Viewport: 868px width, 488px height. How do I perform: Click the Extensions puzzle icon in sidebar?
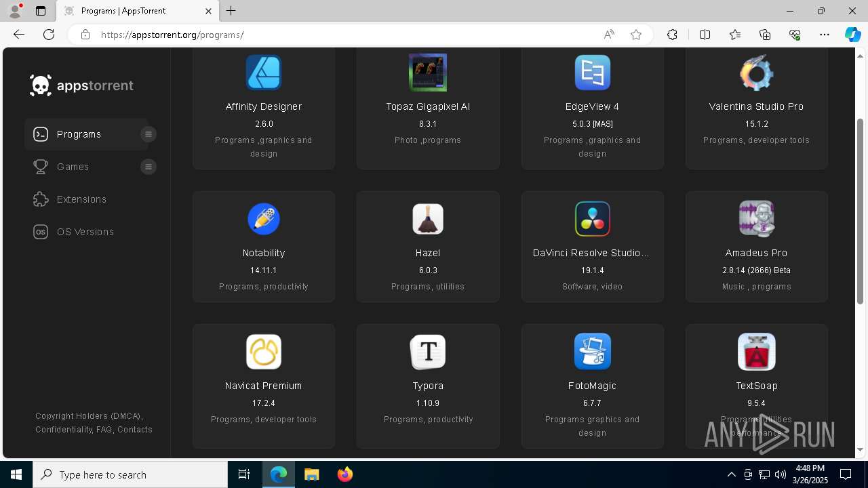41,199
